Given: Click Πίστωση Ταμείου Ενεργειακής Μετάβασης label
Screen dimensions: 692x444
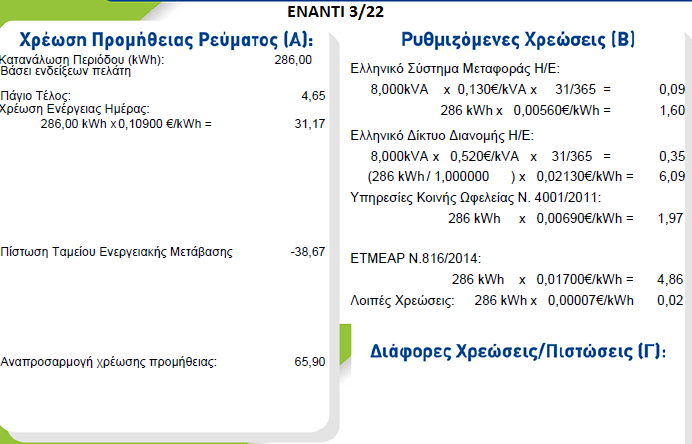Looking at the screenshot, I should pos(117,252).
